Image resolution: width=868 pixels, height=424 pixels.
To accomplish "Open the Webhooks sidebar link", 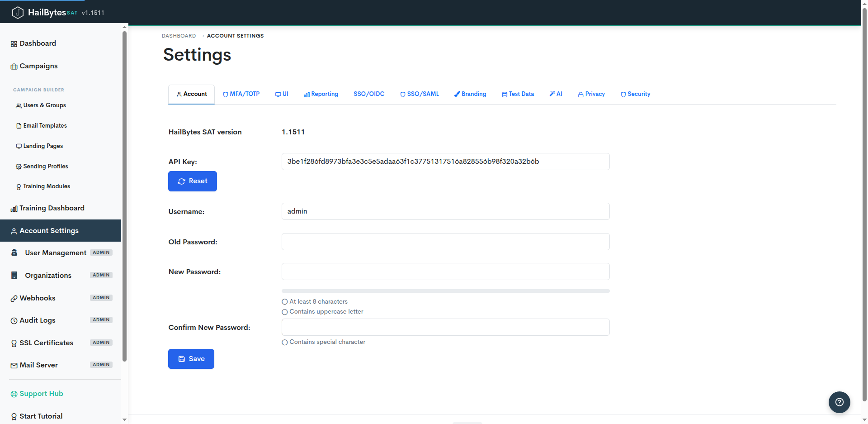I will click(x=61, y=298).
